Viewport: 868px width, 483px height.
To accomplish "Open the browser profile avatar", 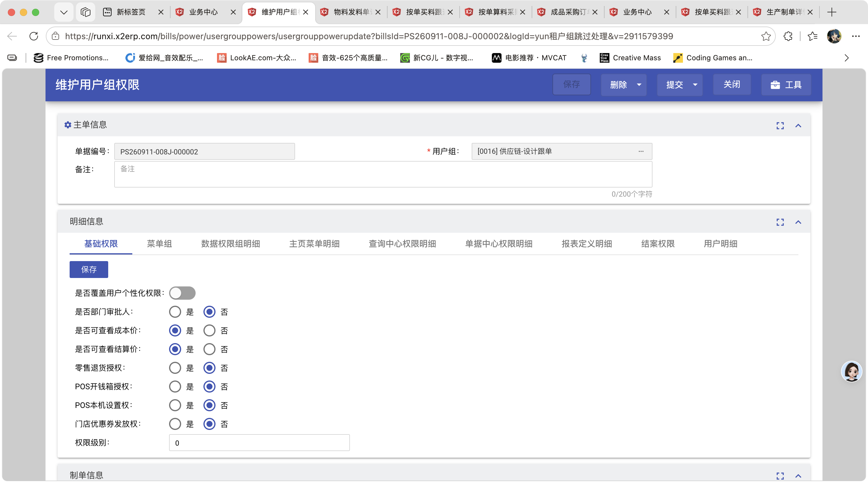I will pyautogui.click(x=834, y=36).
